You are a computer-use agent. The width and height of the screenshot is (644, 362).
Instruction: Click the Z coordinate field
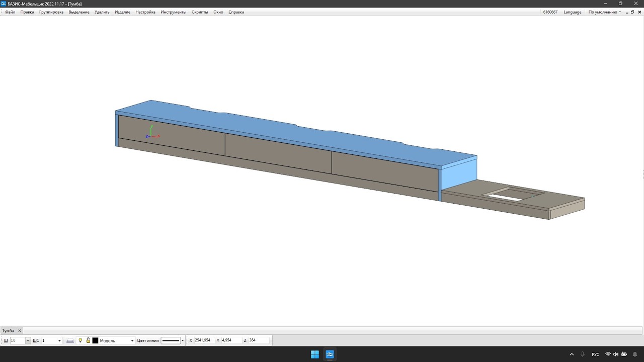click(x=259, y=340)
